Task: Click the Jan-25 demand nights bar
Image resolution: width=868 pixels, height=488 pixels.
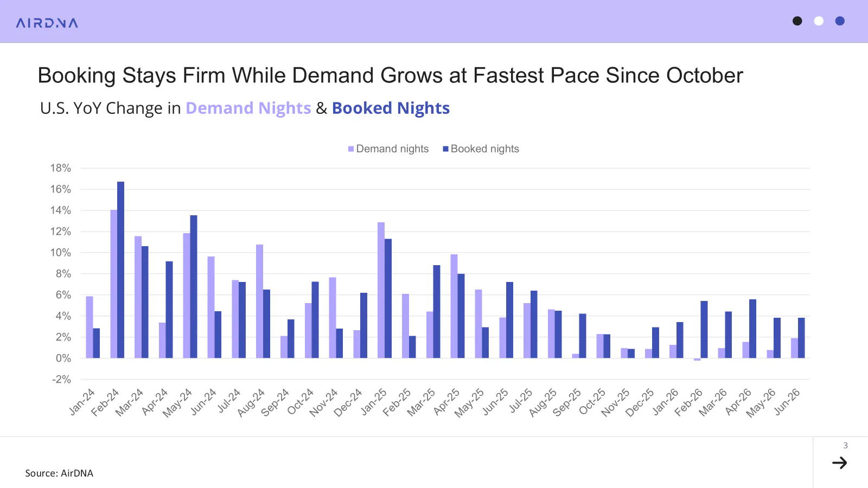Action: (x=381, y=290)
